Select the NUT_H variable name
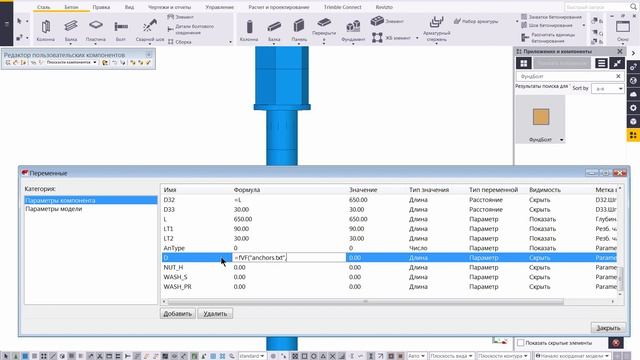The height and width of the screenshot is (360, 640). coord(173,267)
